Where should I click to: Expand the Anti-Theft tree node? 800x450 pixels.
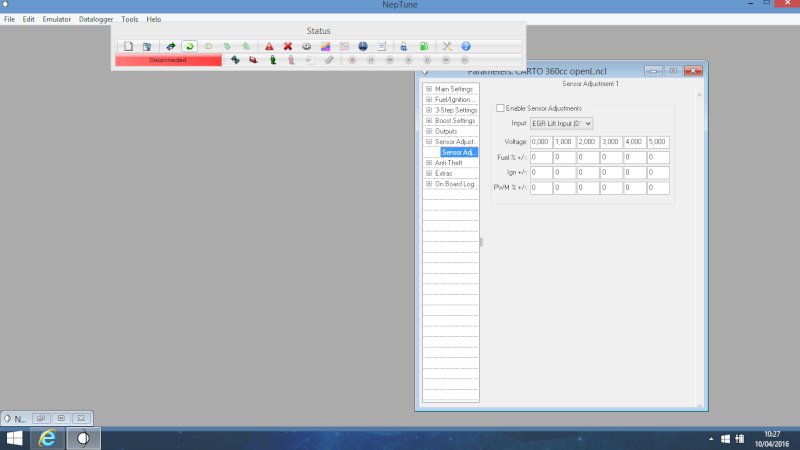click(429, 163)
